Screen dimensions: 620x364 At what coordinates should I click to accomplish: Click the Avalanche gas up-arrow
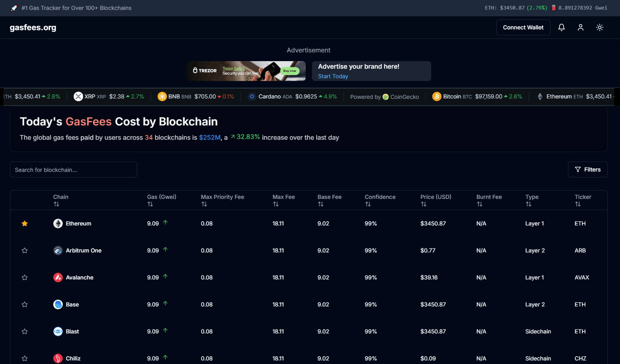165,276
